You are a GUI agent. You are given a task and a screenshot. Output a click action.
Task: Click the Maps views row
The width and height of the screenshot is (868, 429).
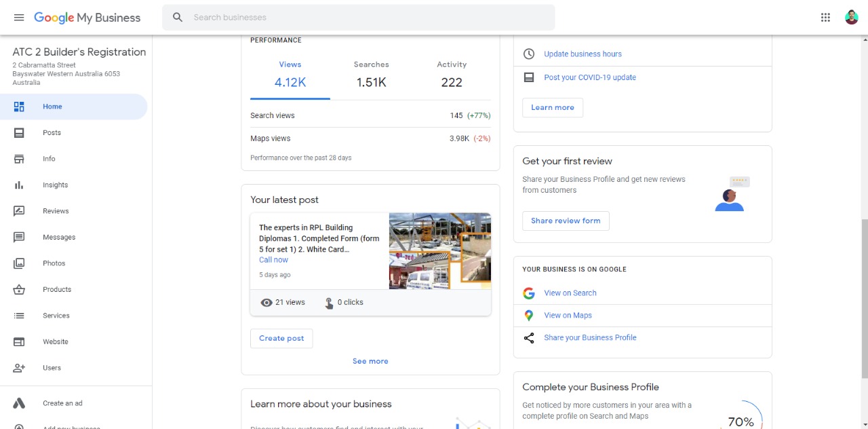click(370, 138)
